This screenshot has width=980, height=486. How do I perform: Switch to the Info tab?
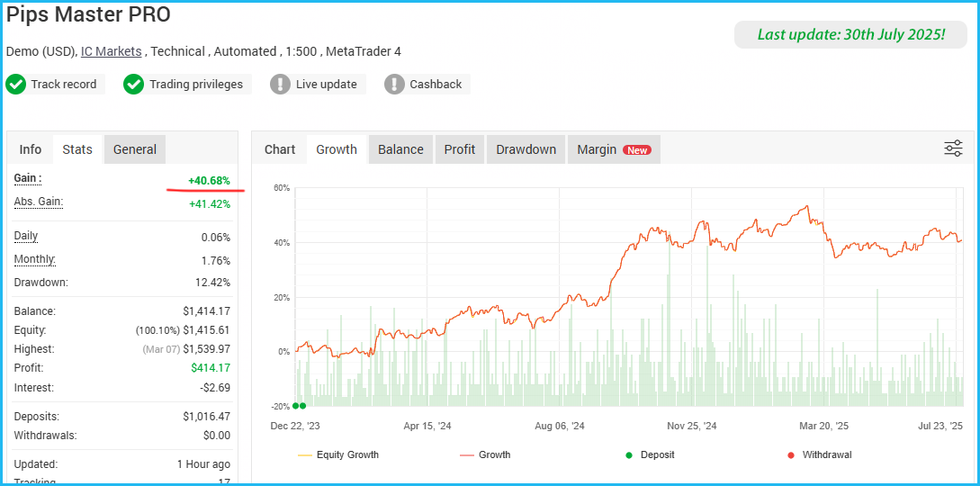point(30,149)
